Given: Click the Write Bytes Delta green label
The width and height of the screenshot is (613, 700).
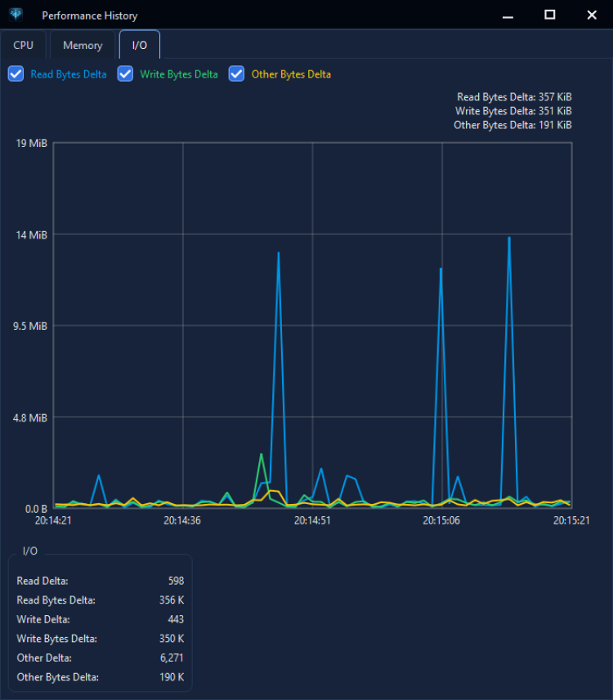Looking at the screenshot, I should [x=179, y=74].
